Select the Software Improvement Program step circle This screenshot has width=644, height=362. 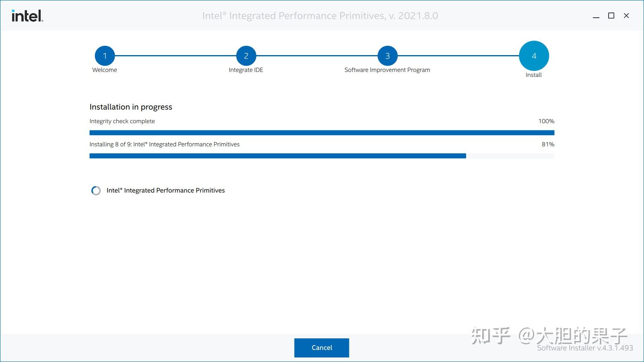pyautogui.click(x=387, y=56)
